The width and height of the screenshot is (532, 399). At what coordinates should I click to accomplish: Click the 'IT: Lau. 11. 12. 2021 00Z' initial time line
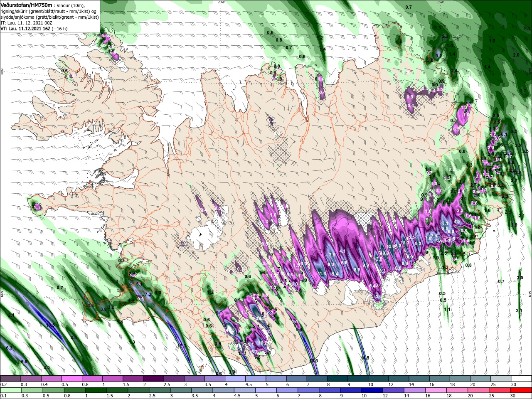[26, 23]
